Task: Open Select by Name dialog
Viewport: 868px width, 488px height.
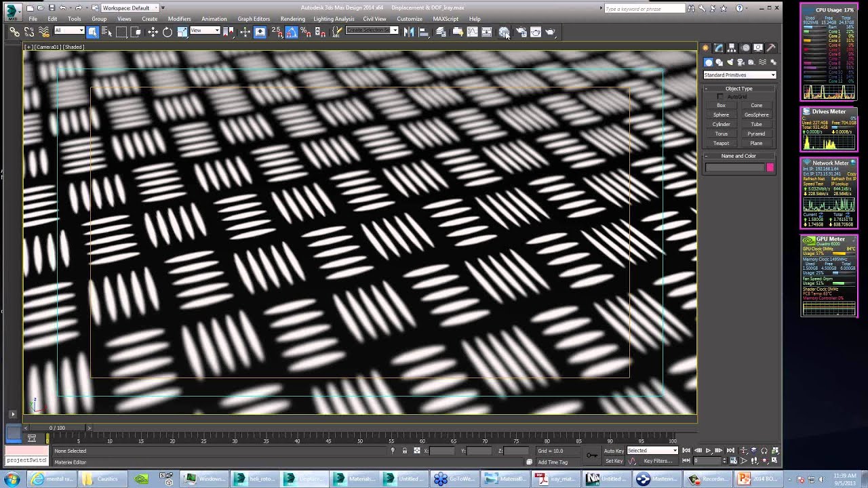Action: pos(106,32)
